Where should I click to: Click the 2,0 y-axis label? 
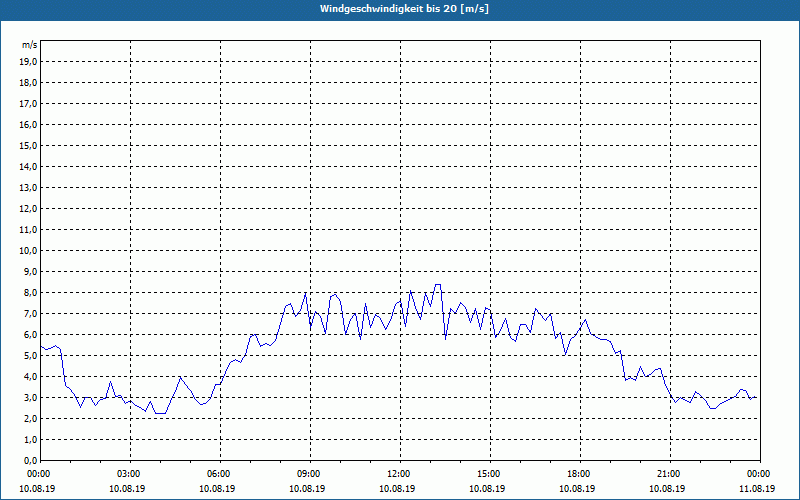coord(30,418)
